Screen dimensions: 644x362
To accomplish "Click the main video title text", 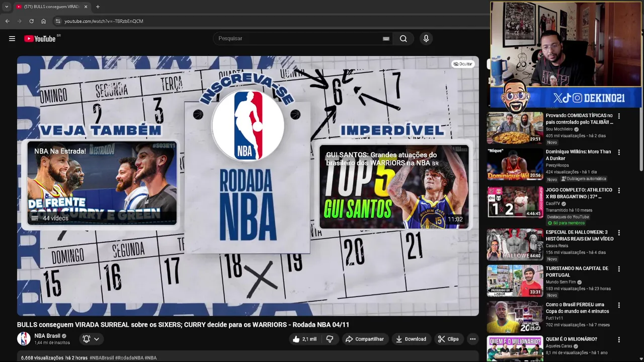I will pyautogui.click(x=183, y=325).
